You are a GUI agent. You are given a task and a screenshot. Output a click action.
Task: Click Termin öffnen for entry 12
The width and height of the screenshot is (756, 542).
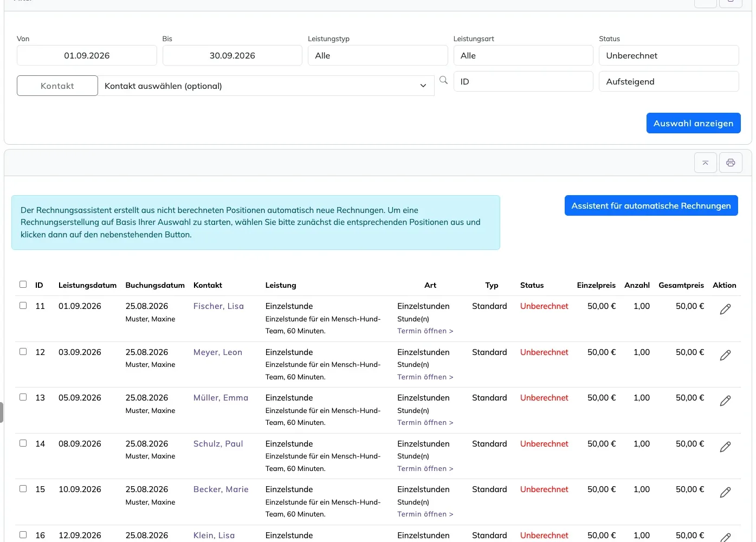tap(425, 377)
